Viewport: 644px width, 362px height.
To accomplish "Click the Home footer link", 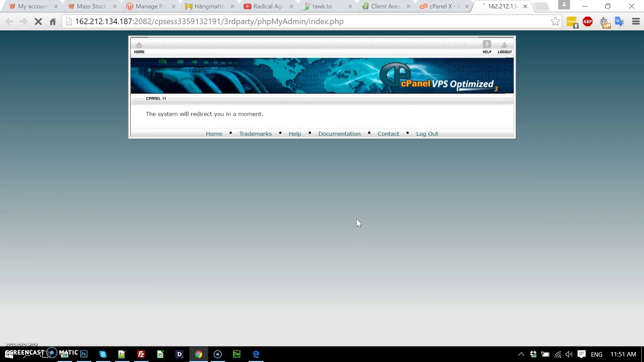I will coord(214,134).
